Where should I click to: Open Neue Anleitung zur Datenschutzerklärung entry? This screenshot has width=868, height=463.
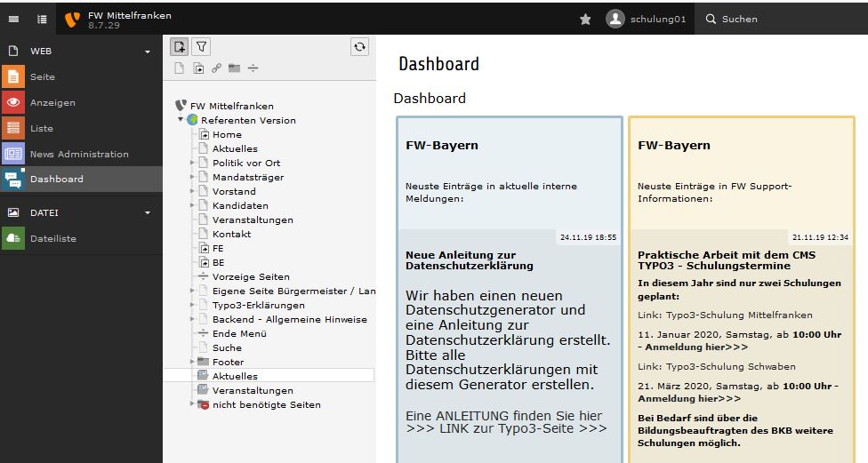pyautogui.click(x=470, y=260)
